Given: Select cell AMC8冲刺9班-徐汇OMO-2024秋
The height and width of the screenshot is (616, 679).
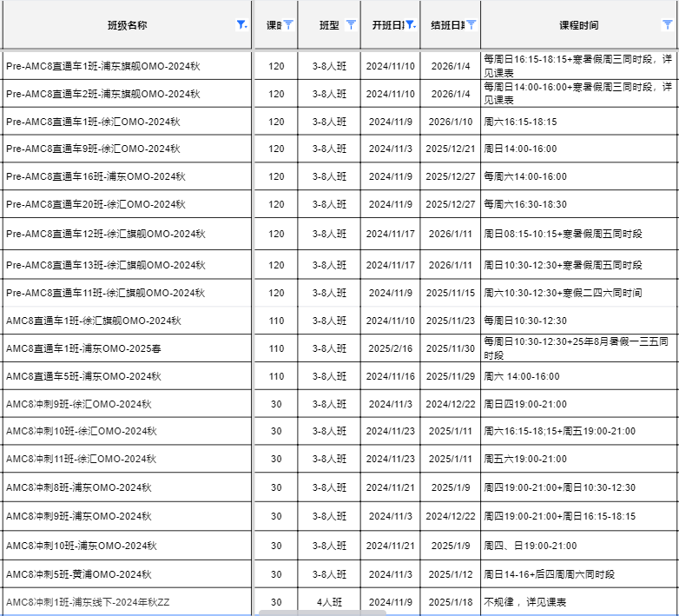Looking at the screenshot, I should (127, 404).
